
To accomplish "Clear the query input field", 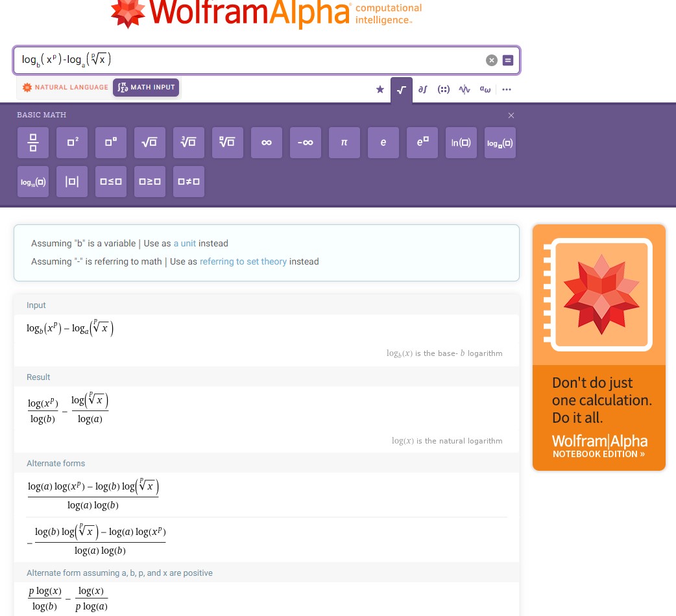I will [492, 60].
